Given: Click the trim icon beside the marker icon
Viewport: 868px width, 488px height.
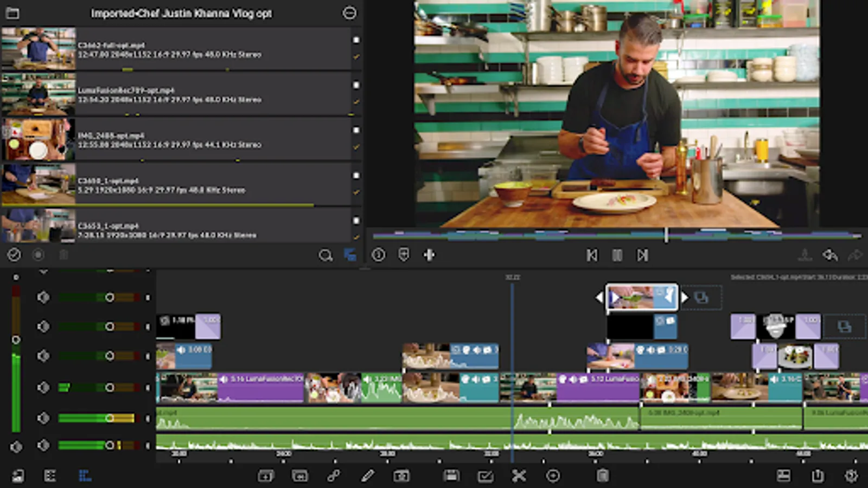Looking at the screenshot, I should coord(429,255).
